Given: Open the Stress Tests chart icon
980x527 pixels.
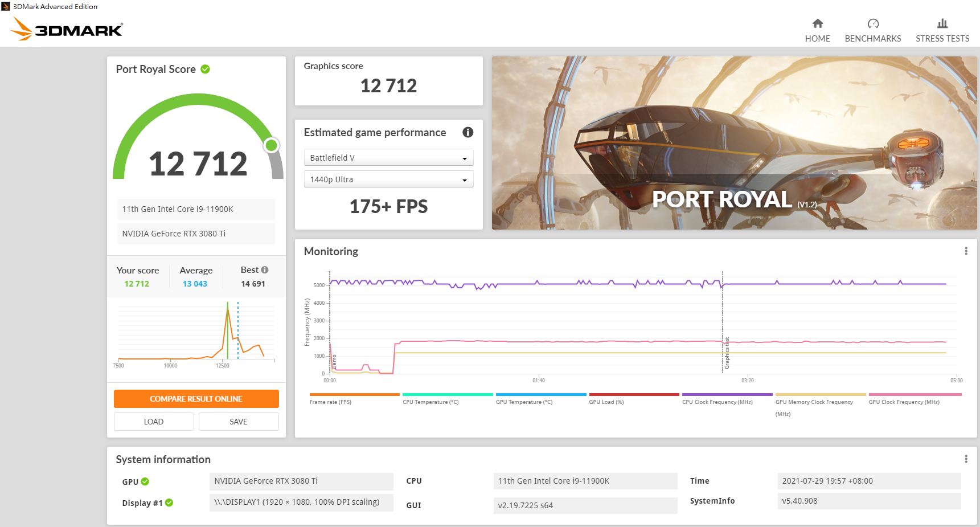Looking at the screenshot, I should click(942, 23).
